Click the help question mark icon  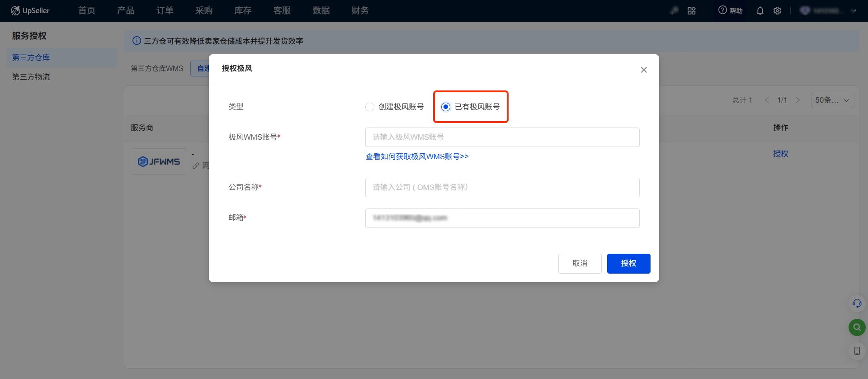click(722, 10)
